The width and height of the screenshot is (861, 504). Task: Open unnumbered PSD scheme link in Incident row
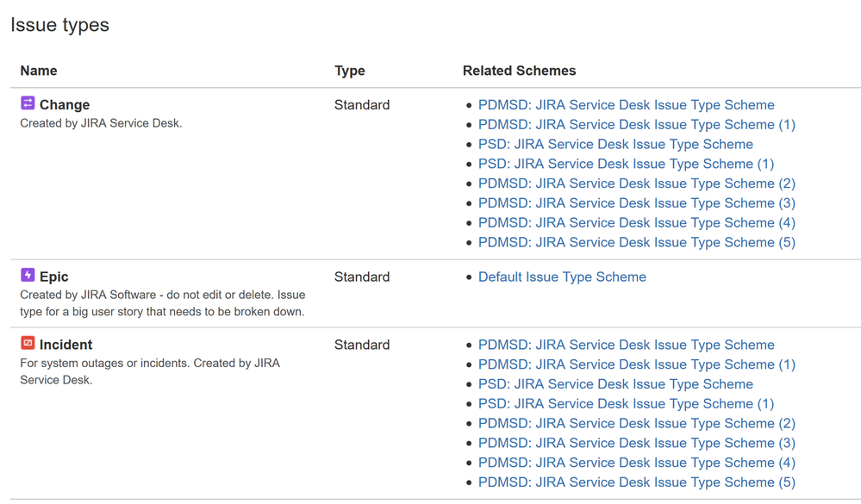[615, 384]
